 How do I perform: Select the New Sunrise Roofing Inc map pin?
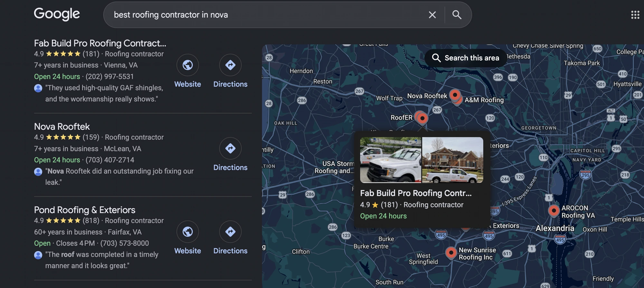(x=451, y=253)
